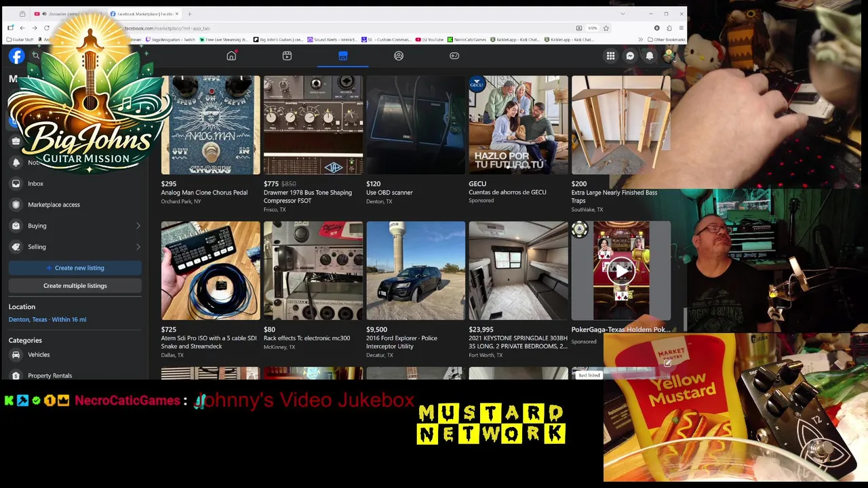The width and height of the screenshot is (868, 488).
Task: Open Extra Large Bass Traps listing image
Action: [620, 125]
